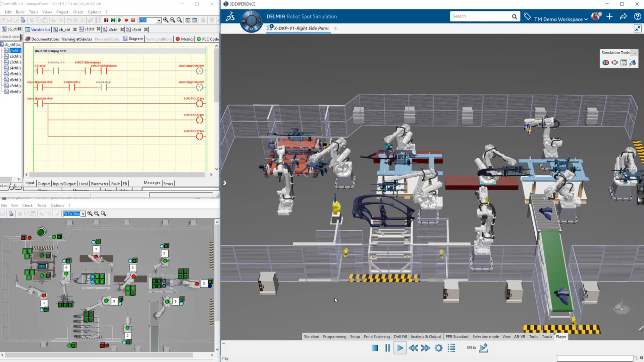The width and height of the screenshot is (644, 362).
Task: Switch to the PPR Standard tab
Action: pyautogui.click(x=457, y=337)
